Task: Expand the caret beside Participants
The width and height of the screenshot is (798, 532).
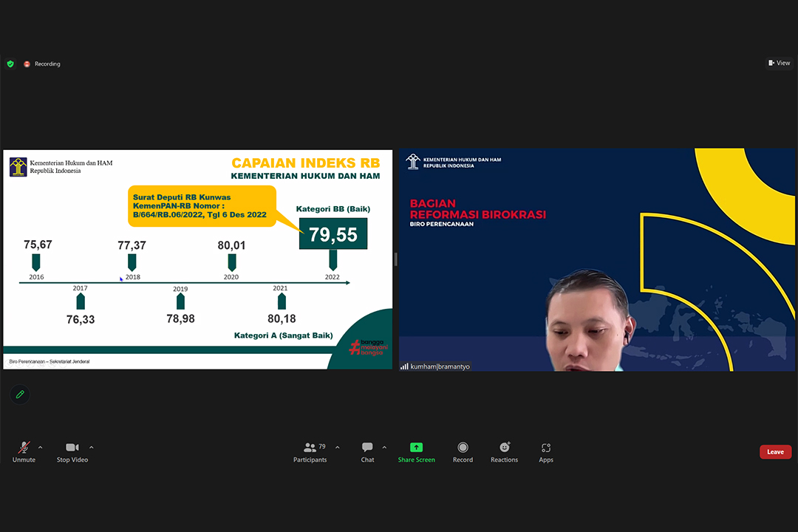Action: (338, 448)
